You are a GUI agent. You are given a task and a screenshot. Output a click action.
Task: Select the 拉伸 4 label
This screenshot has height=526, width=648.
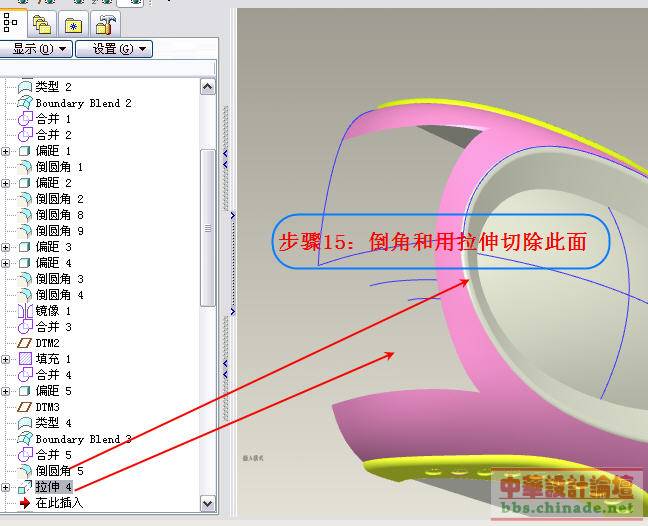[x=54, y=487]
